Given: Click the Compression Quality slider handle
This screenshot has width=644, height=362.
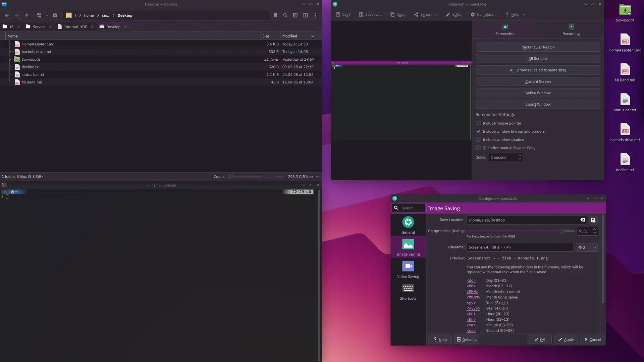Looking at the screenshot, I should (561, 231).
